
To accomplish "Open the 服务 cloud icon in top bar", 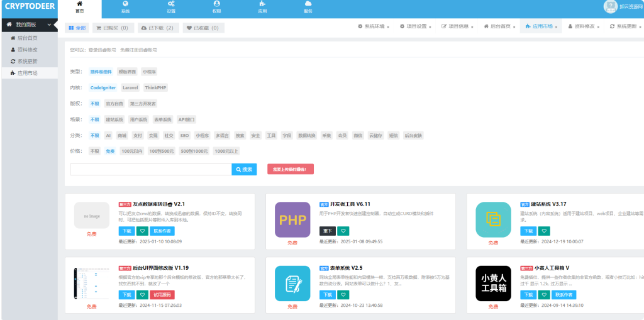I will (308, 8).
